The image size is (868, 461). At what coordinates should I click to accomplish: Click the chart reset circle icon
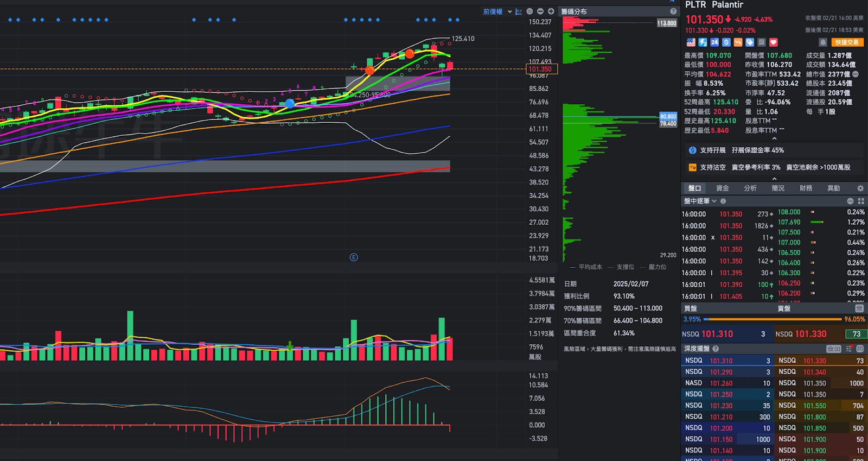[x=529, y=11]
